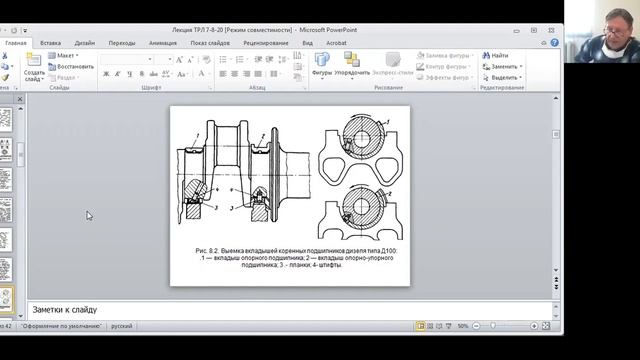Center the text alignment

click(235, 74)
